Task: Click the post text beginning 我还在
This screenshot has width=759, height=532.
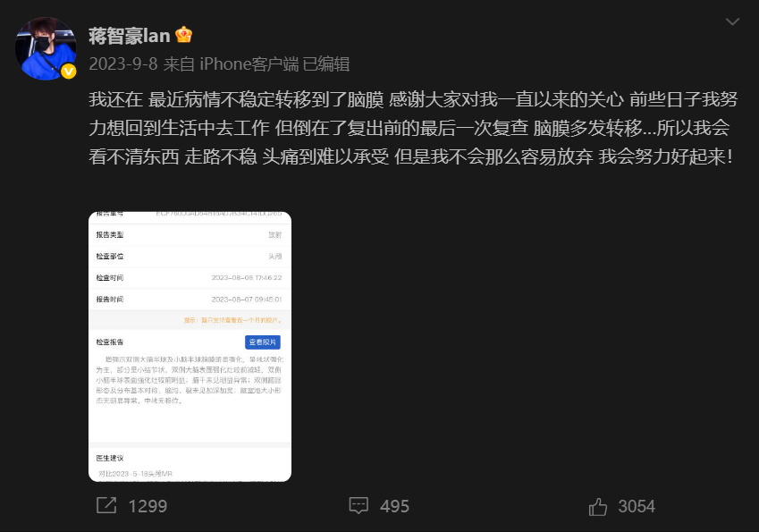Action: pos(413,128)
